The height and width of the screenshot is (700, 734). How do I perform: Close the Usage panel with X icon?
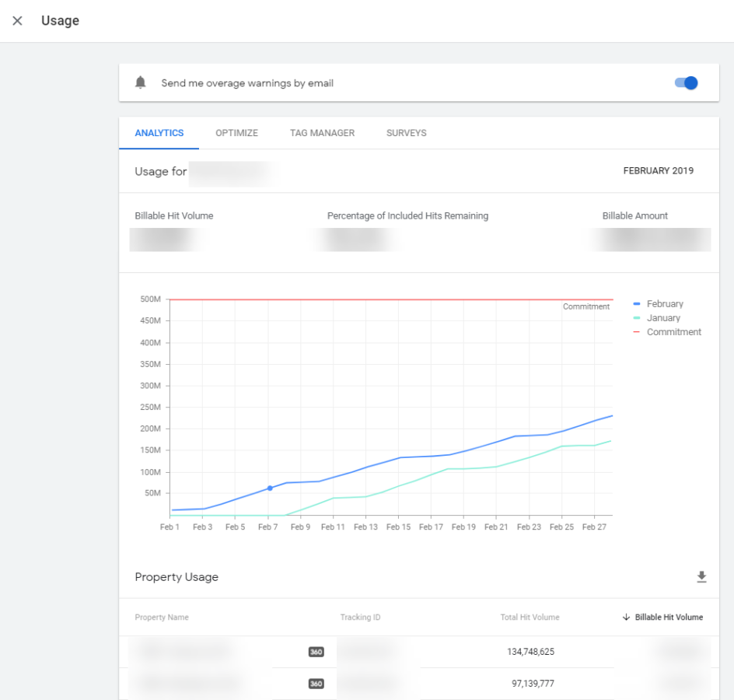click(x=17, y=21)
